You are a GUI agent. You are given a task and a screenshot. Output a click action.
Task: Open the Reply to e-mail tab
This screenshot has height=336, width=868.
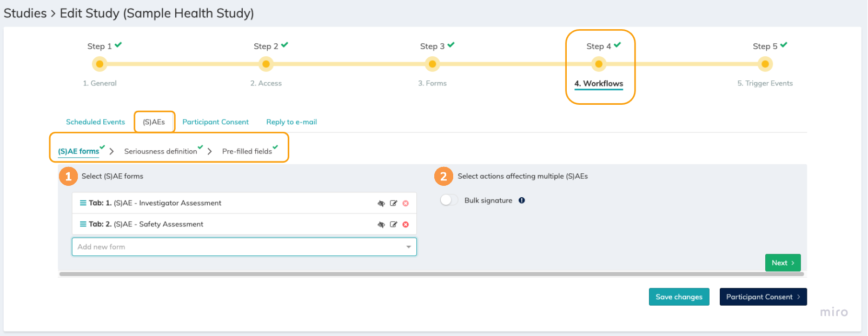(291, 122)
